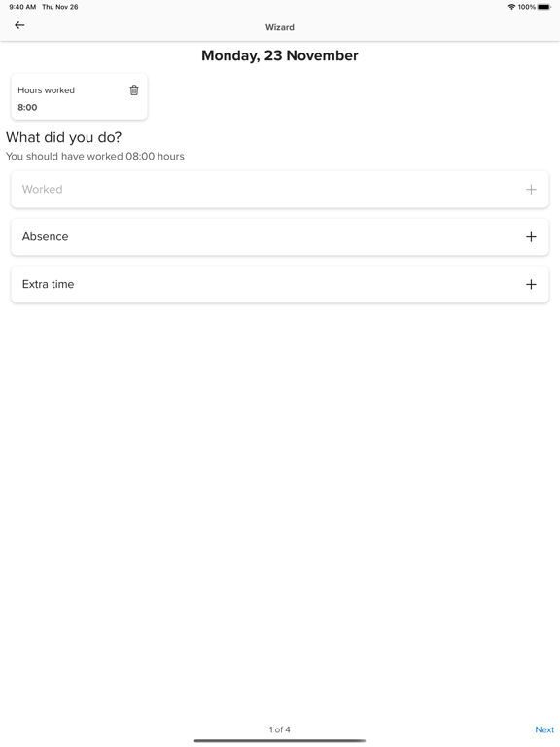Expand the Extra time section
Image resolution: width=560 pixels, height=747 pixels.
(x=280, y=284)
